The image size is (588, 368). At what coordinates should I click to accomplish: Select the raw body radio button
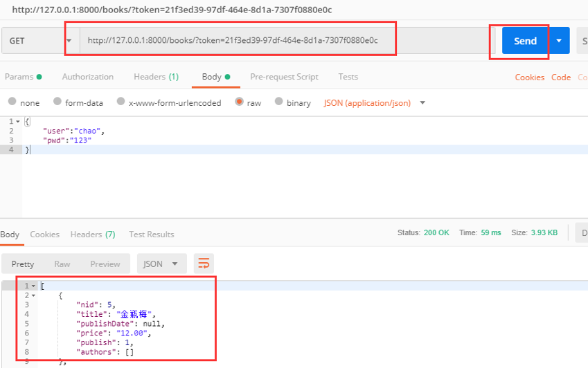(x=239, y=102)
